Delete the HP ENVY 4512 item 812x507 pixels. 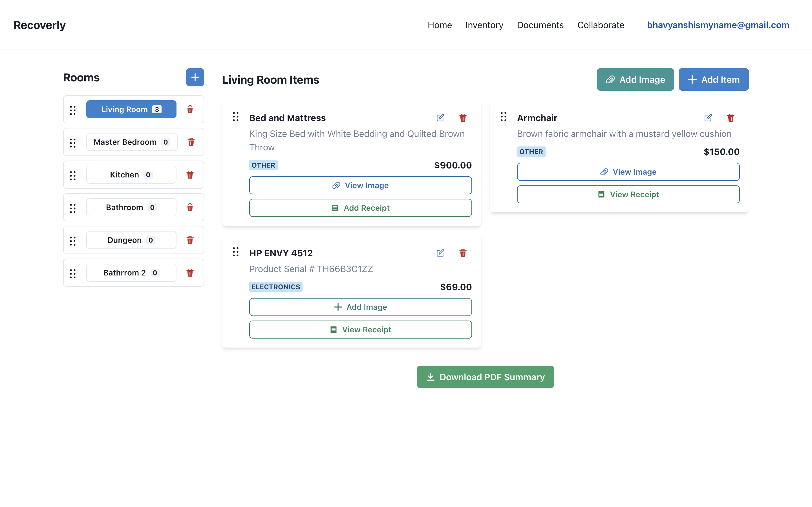pyautogui.click(x=463, y=253)
